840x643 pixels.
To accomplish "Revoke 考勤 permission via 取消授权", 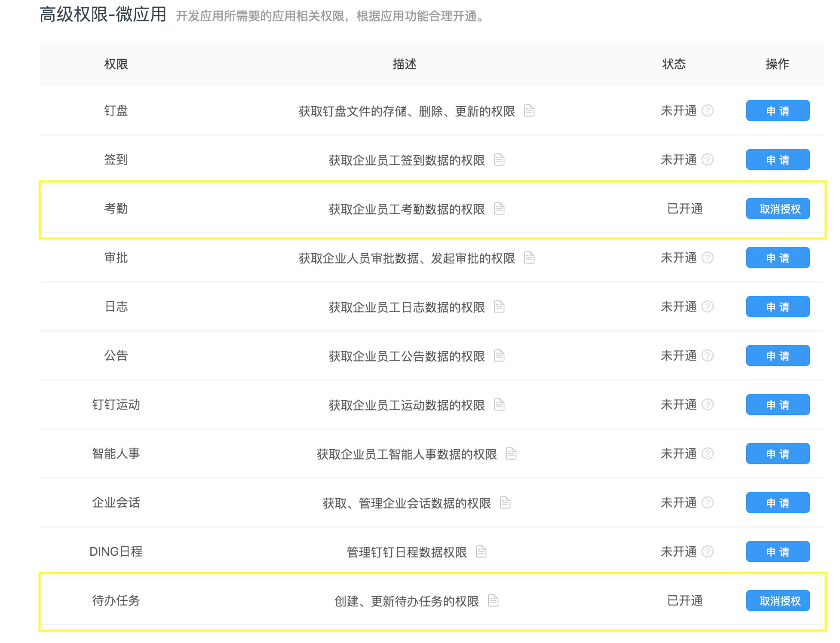I will pos(778,209).
